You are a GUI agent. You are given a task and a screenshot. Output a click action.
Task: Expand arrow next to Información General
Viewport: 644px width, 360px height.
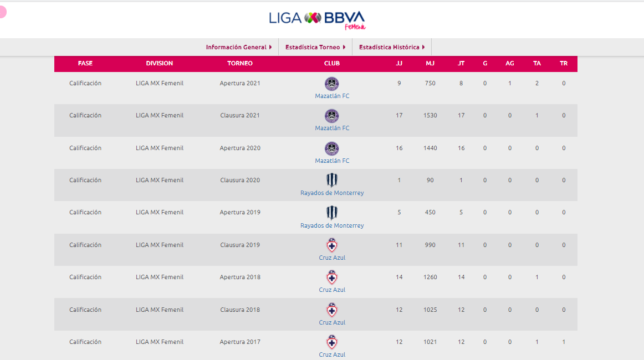[270, 47]
